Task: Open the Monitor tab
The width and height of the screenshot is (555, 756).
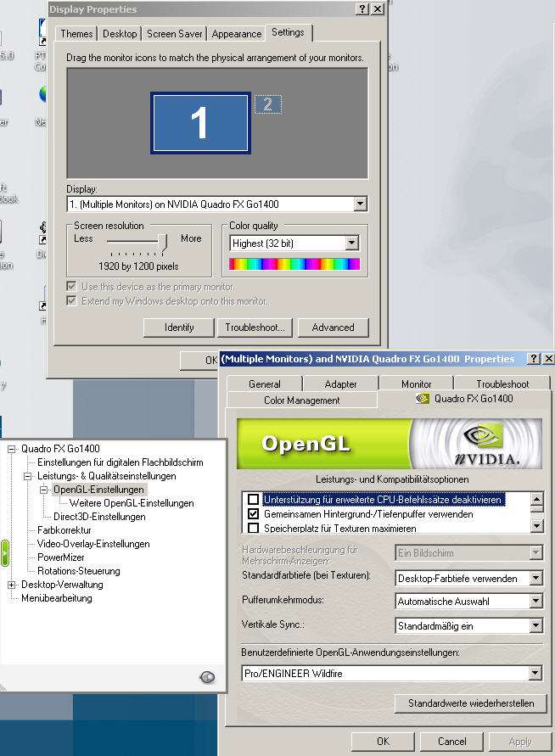Action: (416, 384)
